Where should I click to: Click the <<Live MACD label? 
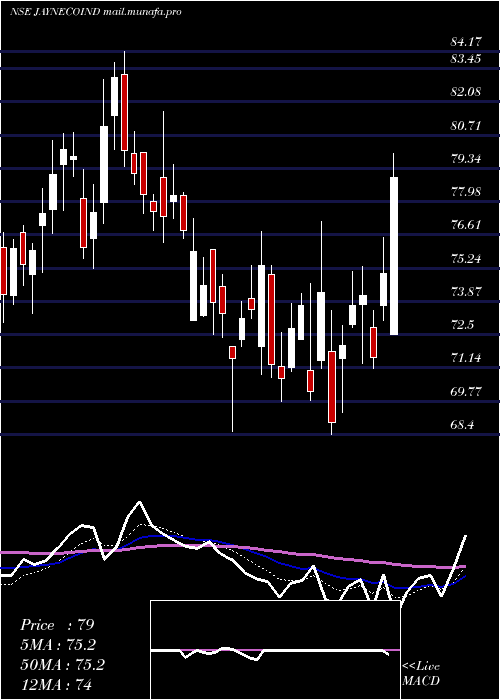(x=421, y=674)
